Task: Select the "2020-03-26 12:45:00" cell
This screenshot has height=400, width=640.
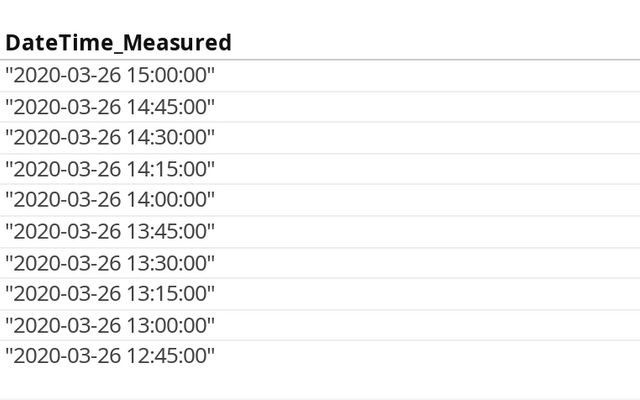Action: 110,356
